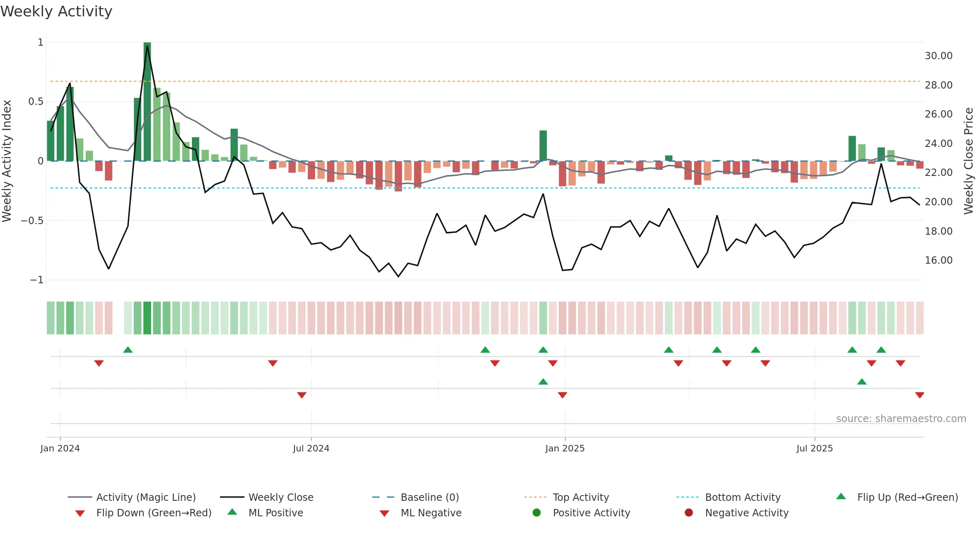Click the tall green bar just before Jan 2025
Viewport: 980px width, 551px height.
point(543,146)
